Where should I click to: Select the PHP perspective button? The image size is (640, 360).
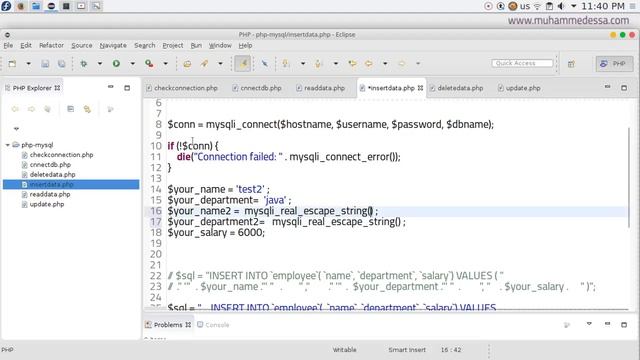click(x=614, y=64)
